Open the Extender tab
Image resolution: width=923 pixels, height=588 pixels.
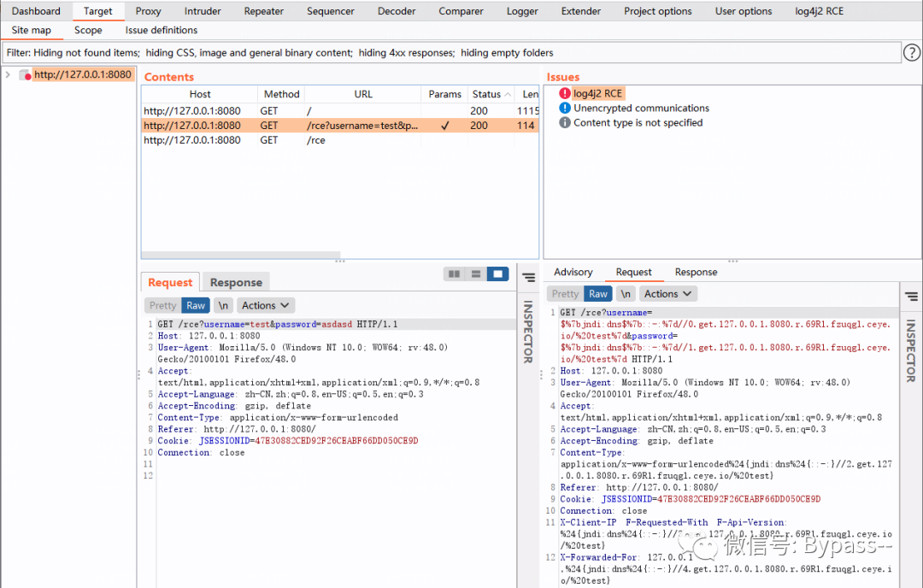click(x=580, y=11)
